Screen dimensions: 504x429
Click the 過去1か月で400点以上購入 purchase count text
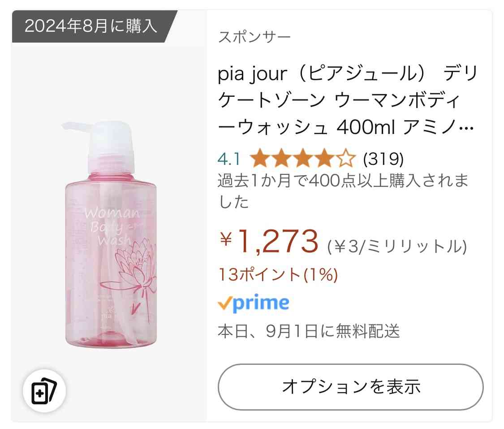(343, 191)
